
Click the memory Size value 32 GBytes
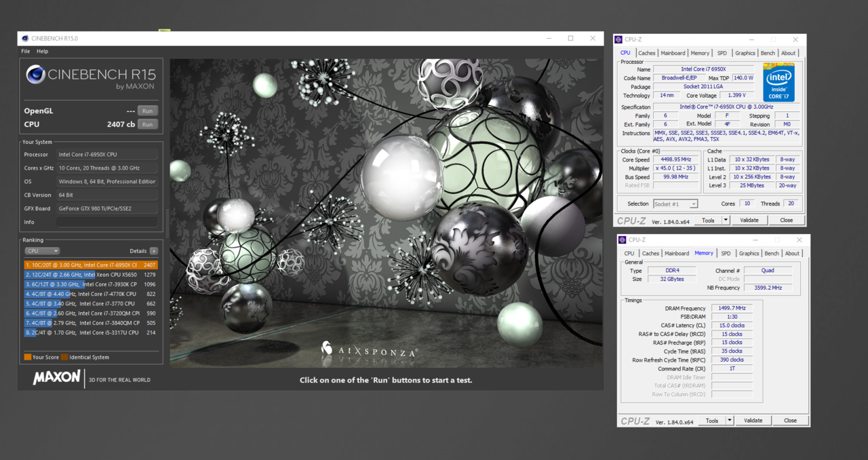click(x=671, y=279)
